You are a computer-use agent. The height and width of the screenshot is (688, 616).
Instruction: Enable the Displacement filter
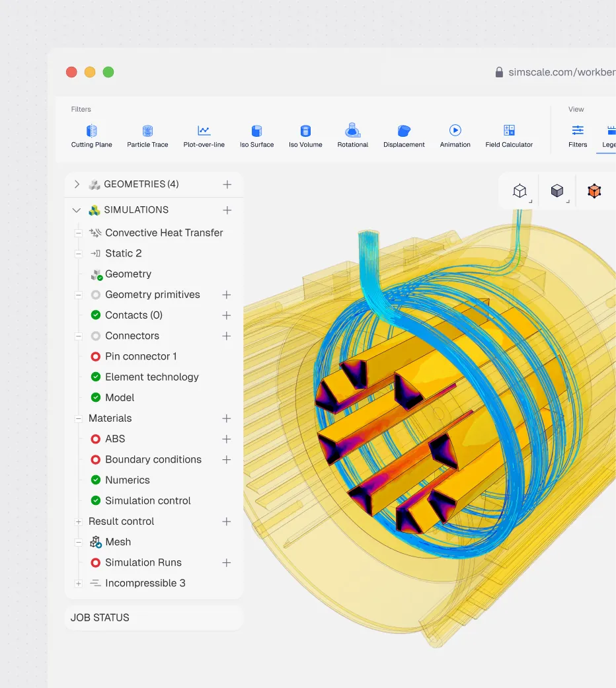click(404, 136)
